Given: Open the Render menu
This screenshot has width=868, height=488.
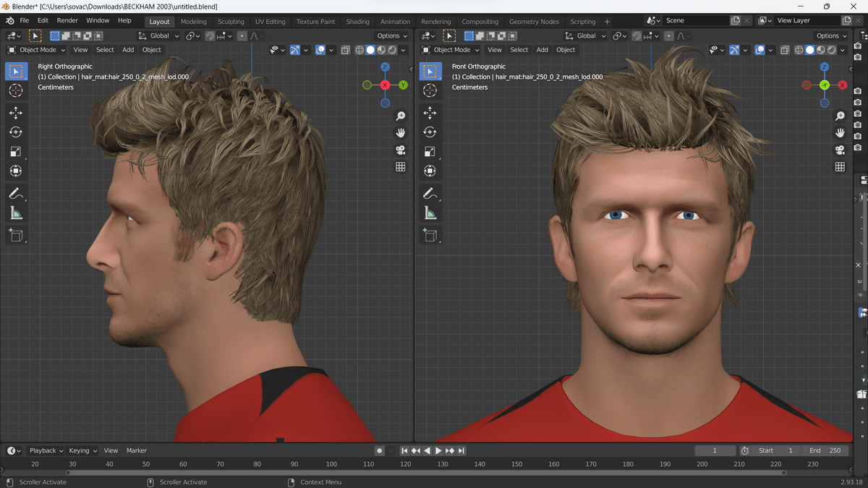Looking at the screenshot, I should tap(67, 21).
